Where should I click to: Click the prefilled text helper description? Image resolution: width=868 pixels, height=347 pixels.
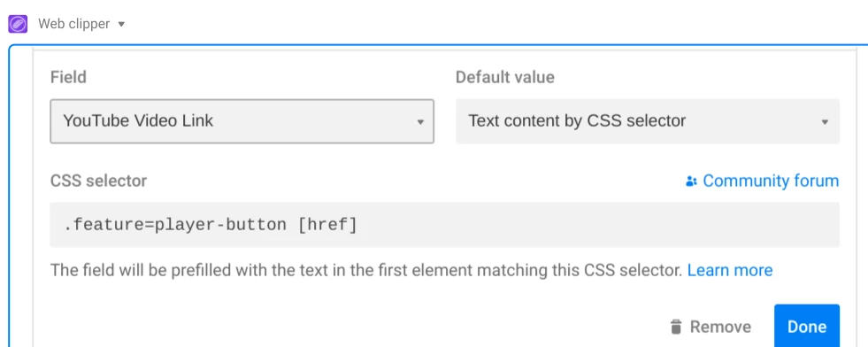(x=366, y=271)
